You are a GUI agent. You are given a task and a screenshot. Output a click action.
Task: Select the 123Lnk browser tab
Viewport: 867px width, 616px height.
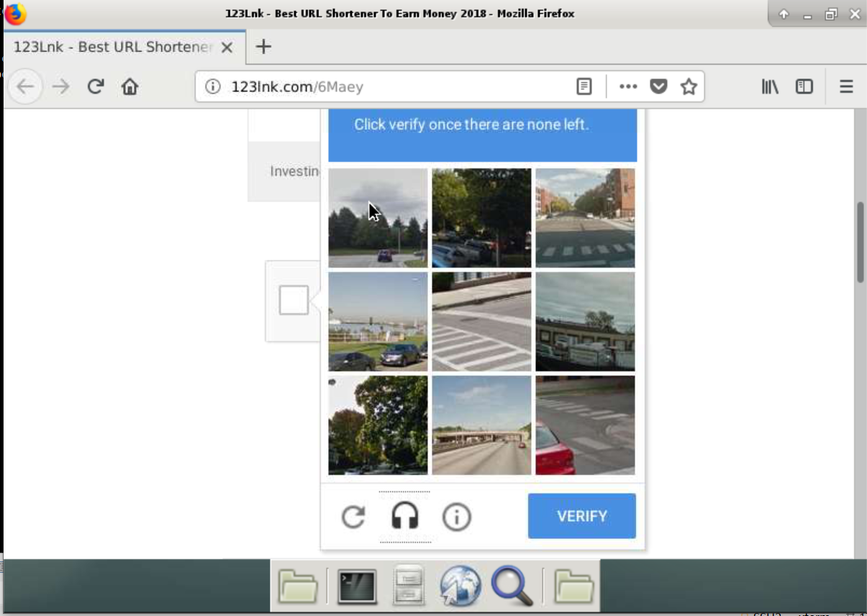click(112, 47)
